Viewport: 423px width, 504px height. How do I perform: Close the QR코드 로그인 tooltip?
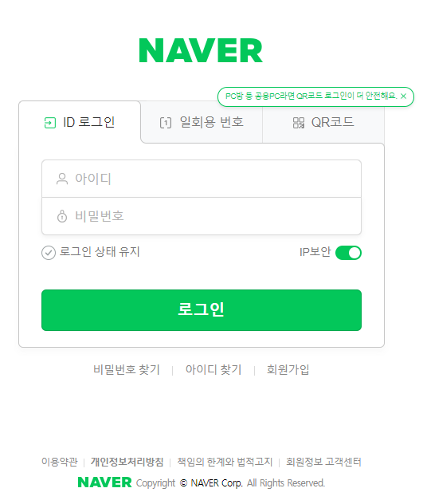404,96
